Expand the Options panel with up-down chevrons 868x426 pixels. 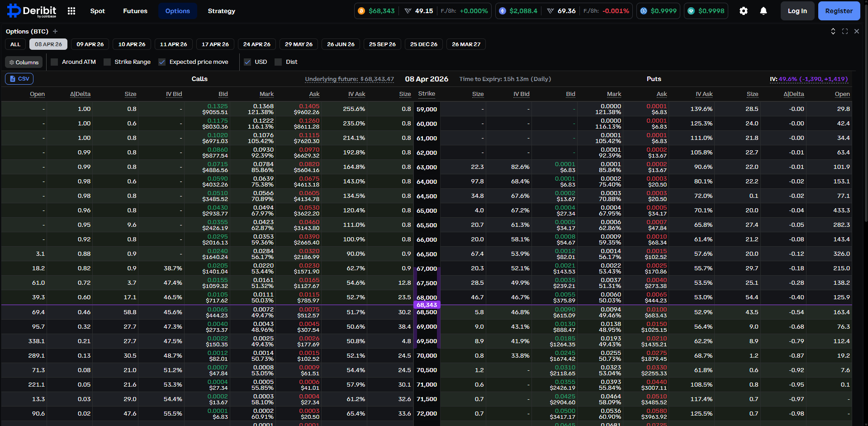point(833,31)
